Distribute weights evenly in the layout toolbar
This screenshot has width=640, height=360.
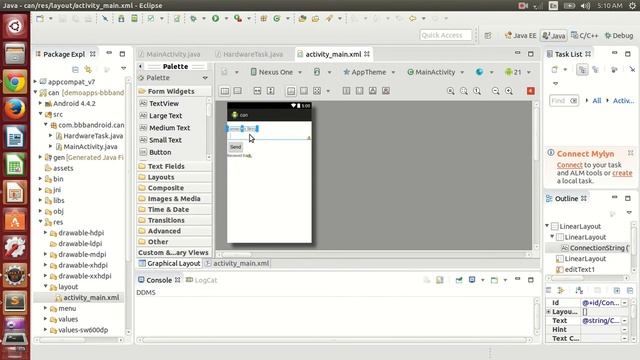pos(346,91)
